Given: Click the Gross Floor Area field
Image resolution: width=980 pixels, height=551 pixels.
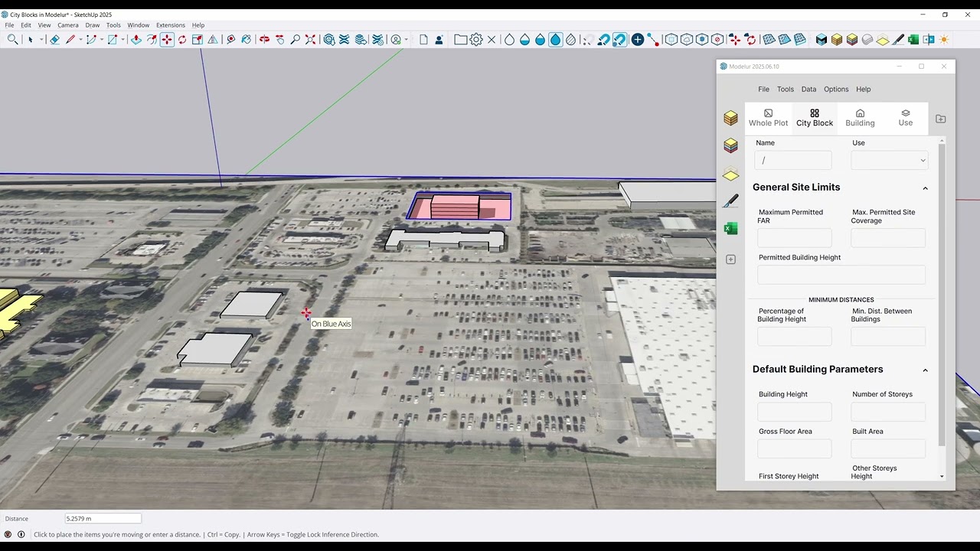Looking at the screenshot, I should [x=795, y=448].
